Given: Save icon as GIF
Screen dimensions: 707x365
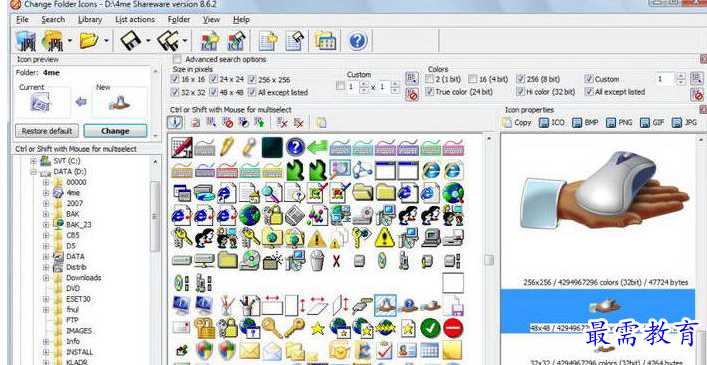Looking at the screenshot, I should tap(652, 122).
